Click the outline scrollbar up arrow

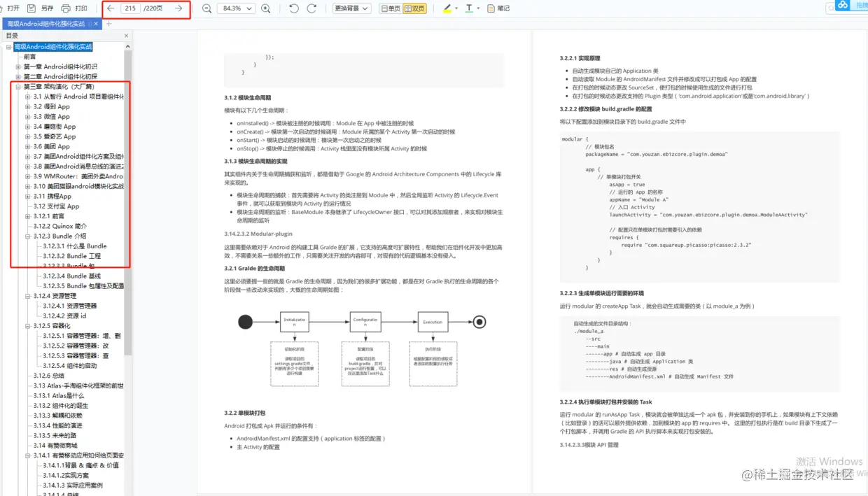pos(129,45)
